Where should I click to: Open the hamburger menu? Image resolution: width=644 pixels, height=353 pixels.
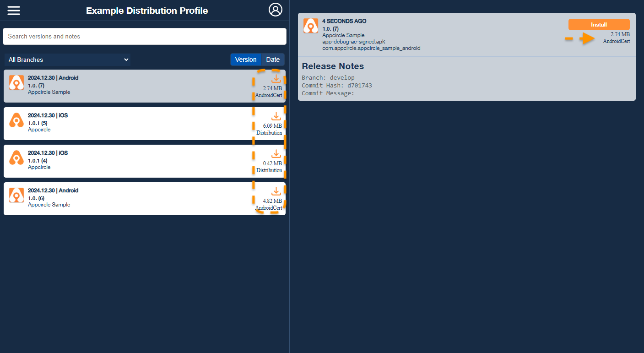coord(14,10)
